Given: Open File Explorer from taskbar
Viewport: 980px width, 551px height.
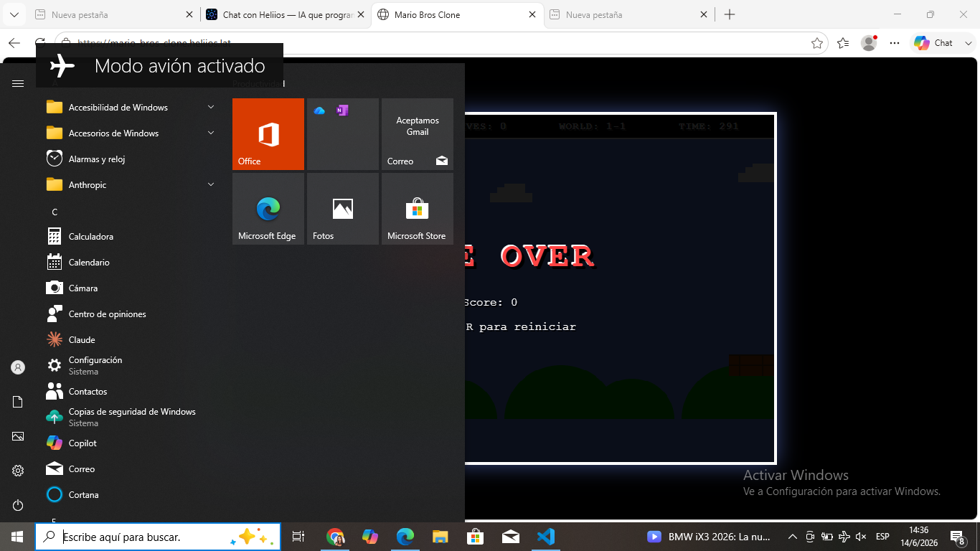Looking at the screenshot, I should [440, 537].
